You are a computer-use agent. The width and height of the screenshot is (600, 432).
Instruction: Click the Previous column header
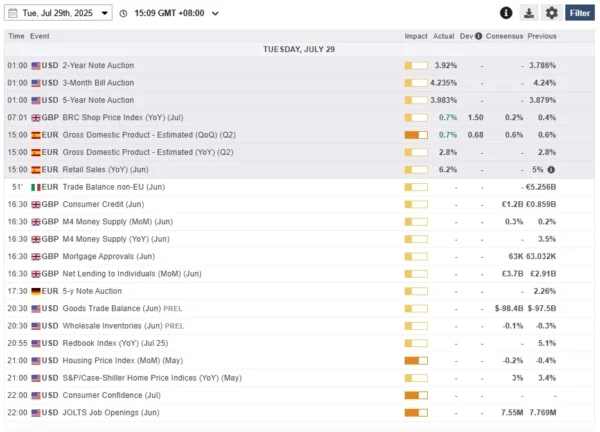(543, 36)
